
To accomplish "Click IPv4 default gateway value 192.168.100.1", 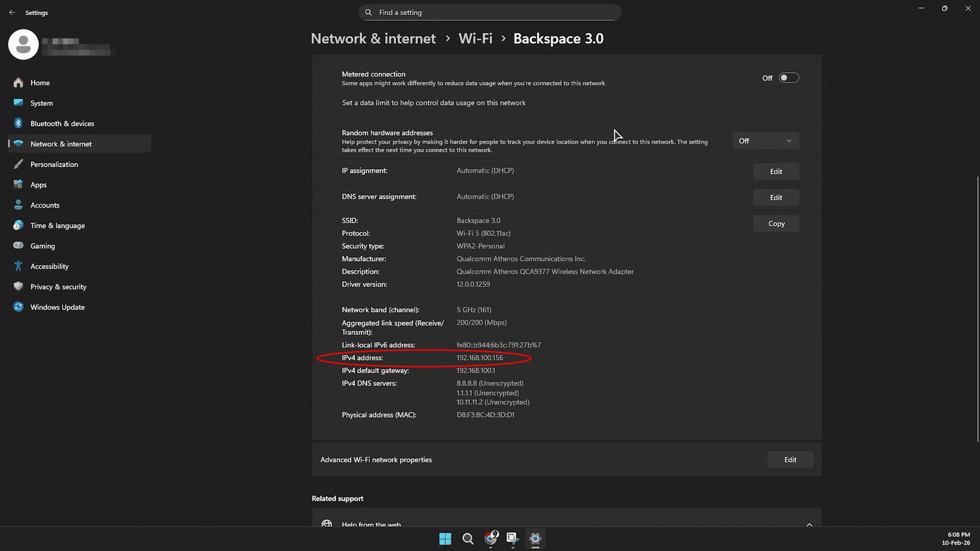I will [476, 371].
